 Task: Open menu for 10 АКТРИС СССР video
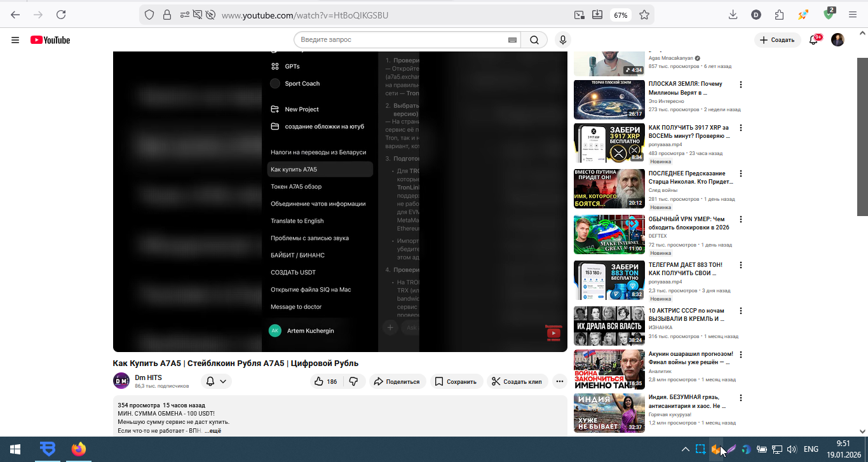(x=741, y=311)
